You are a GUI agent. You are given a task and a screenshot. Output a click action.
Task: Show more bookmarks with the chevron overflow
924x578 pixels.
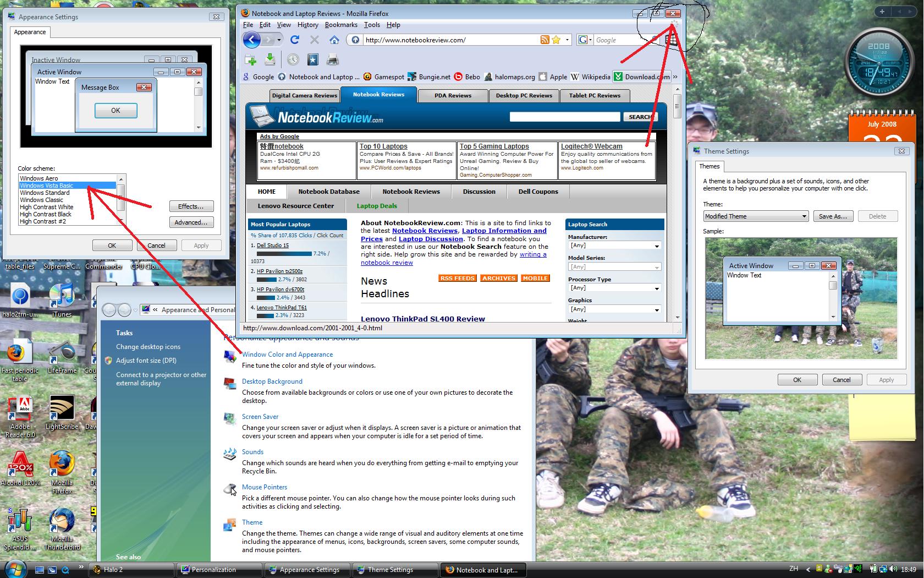tap(675, 77)
